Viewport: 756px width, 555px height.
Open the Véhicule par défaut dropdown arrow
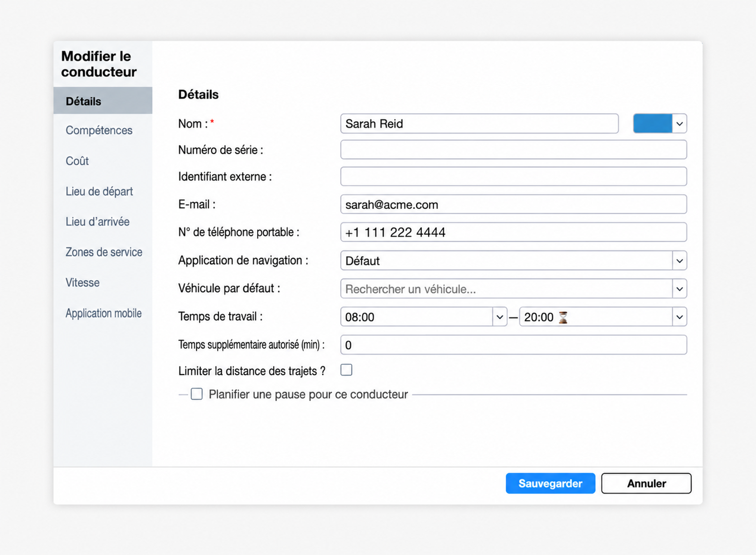pyautogui.click(x=679, y=289)
